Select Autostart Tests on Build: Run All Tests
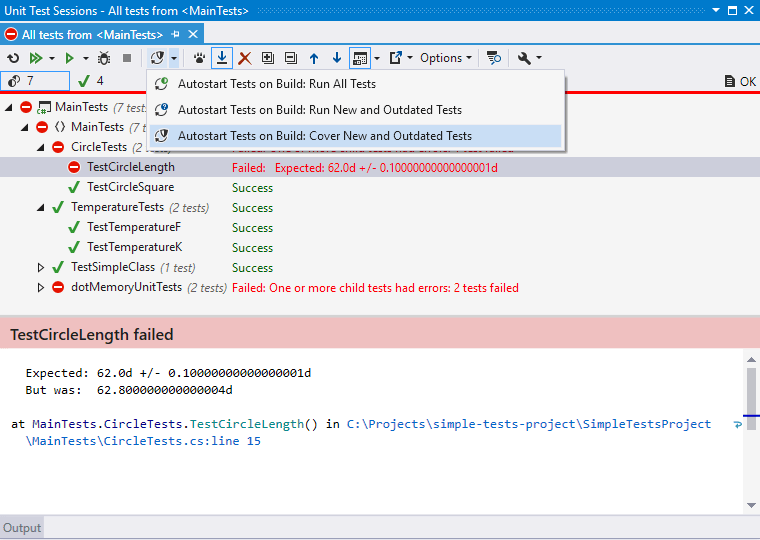Viewport: 760px width, 540px height. [276, 84]
